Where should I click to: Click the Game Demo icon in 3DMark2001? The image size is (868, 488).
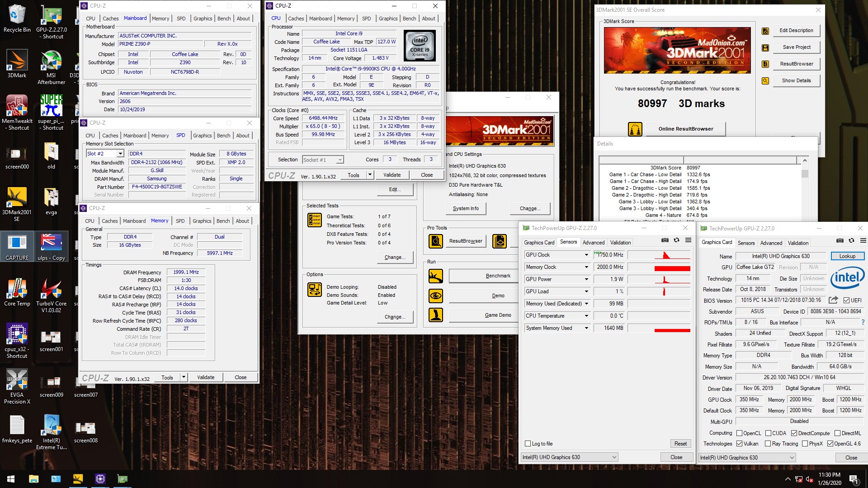pyautogui.click(x=436, y=315)
